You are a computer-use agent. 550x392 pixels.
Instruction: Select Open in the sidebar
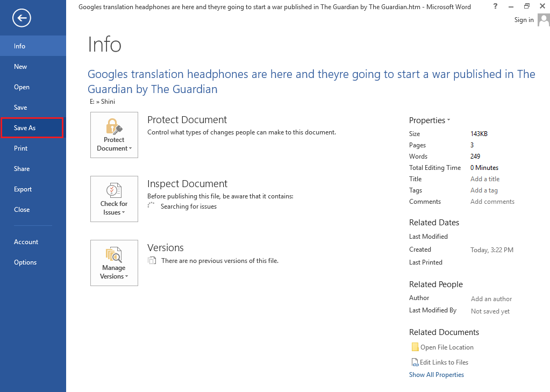click(33, 87)
